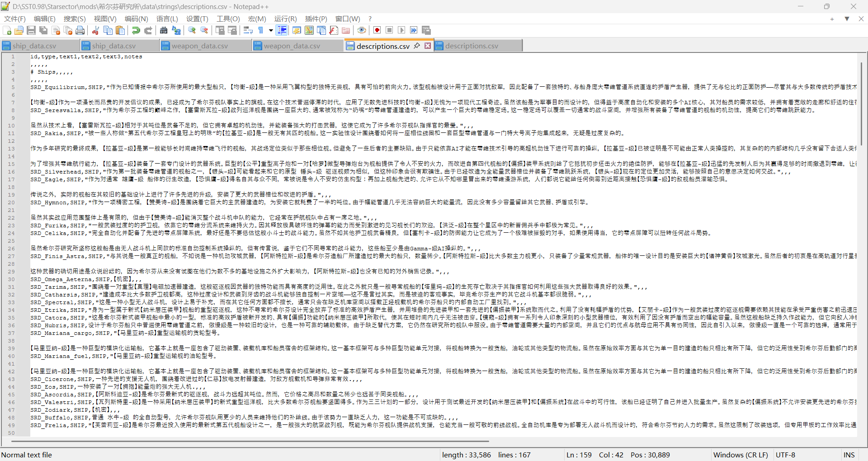Pin the active descriptions.csv tab

pos(417,46)
